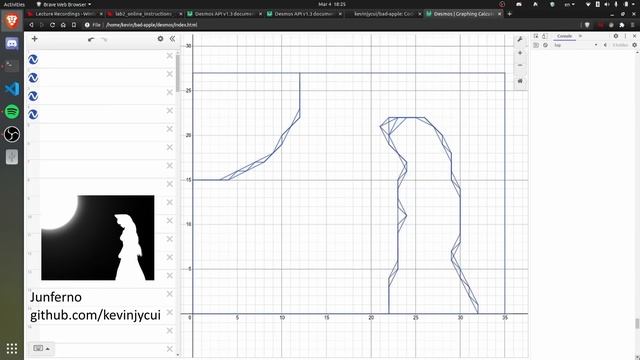Toggle visibility of expression 4 curve
Viewport: 640px width, 360px height.
coord(33,114)
